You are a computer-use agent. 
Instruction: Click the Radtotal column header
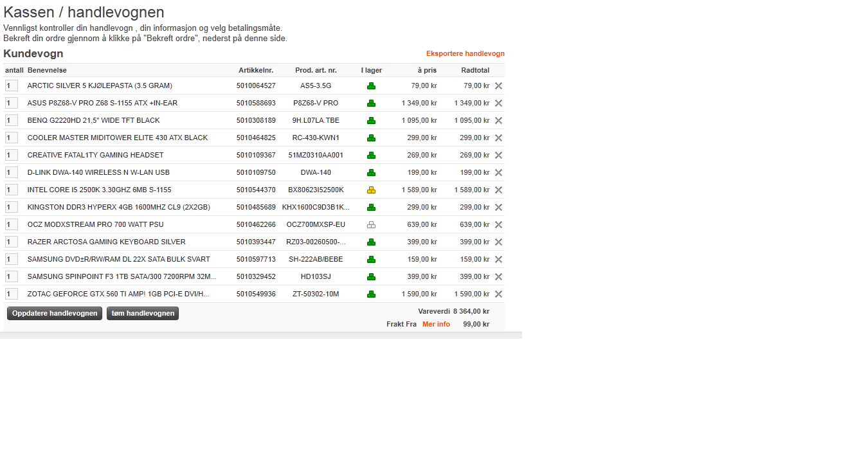coord(475,70)
